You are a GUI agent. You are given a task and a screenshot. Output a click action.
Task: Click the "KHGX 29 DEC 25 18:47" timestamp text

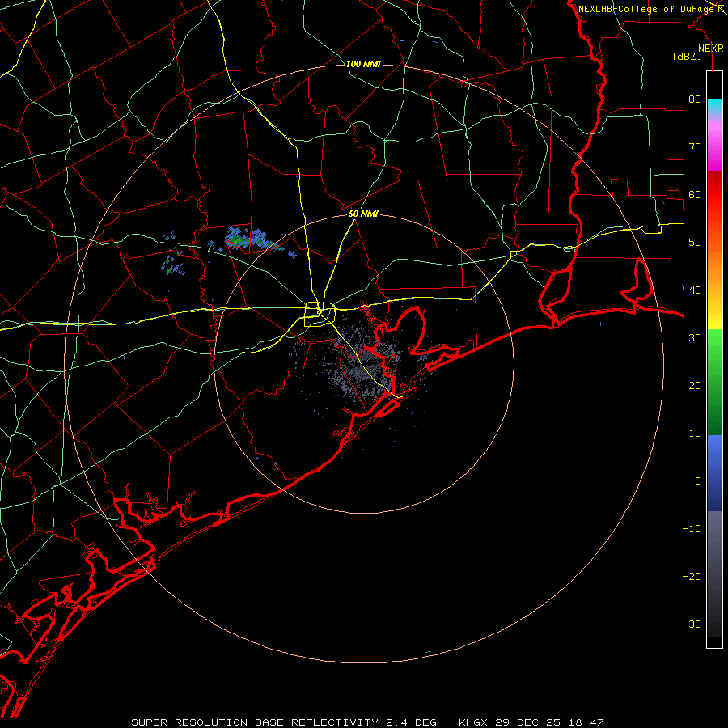click(531, 722)
